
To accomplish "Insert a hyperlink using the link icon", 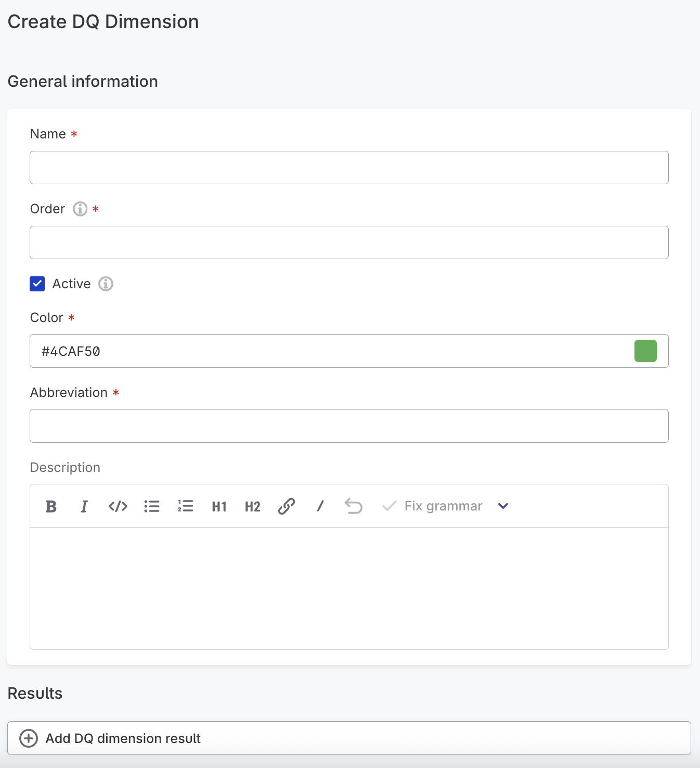I will pyautogui.click(x=287, y=506).
